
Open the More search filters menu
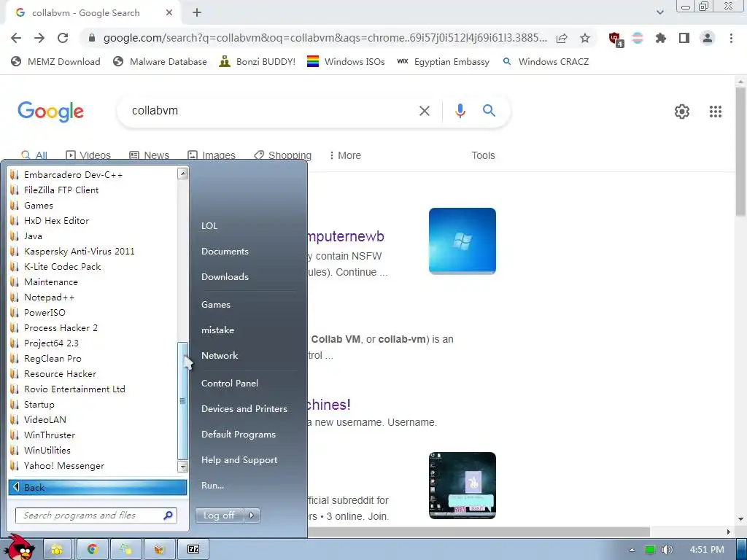tap(345, 155)
